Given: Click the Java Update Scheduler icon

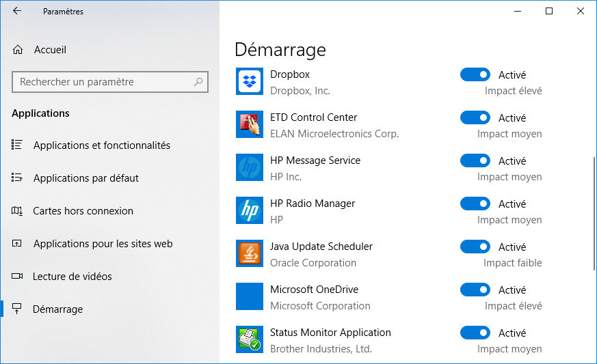Looking at the screenshot, I should [250, 253].
